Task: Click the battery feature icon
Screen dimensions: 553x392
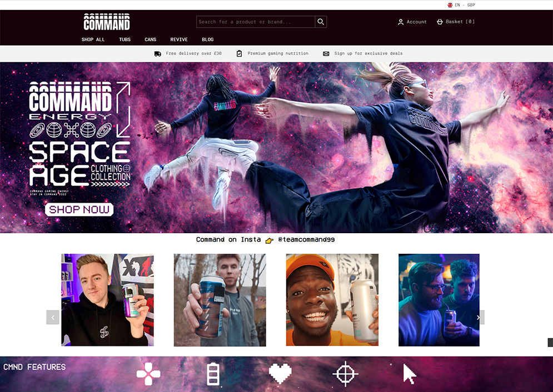Action: tap(213, 374)
